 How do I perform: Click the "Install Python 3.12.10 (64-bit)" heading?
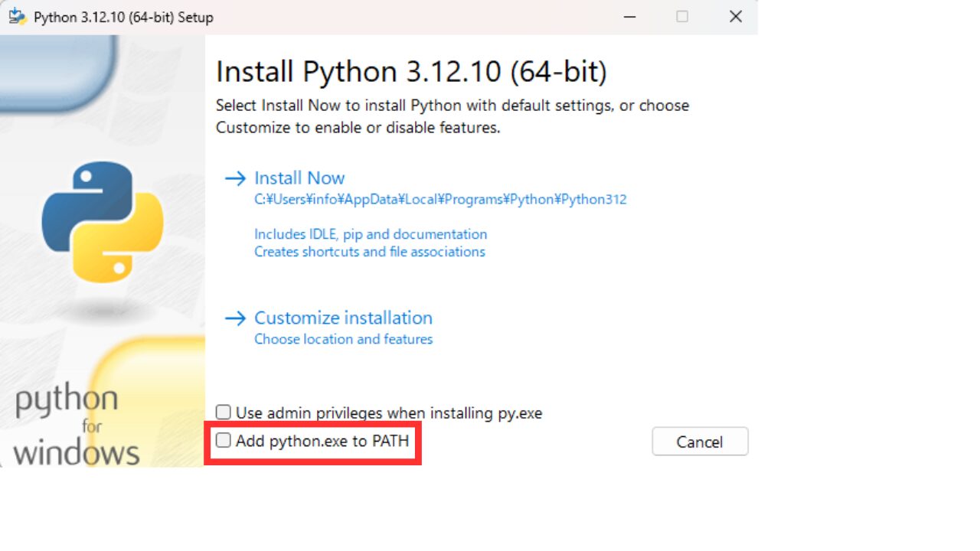point(411,72)
